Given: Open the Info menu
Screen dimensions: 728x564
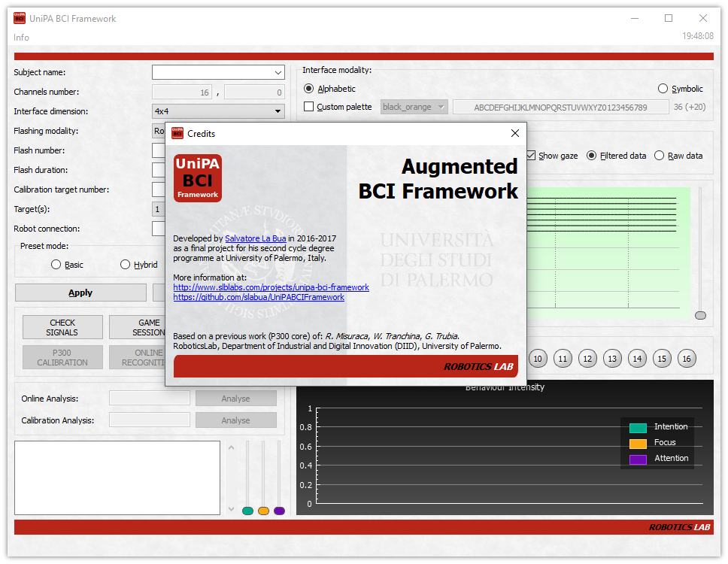Looking at the screenshot, I should 21,38.
